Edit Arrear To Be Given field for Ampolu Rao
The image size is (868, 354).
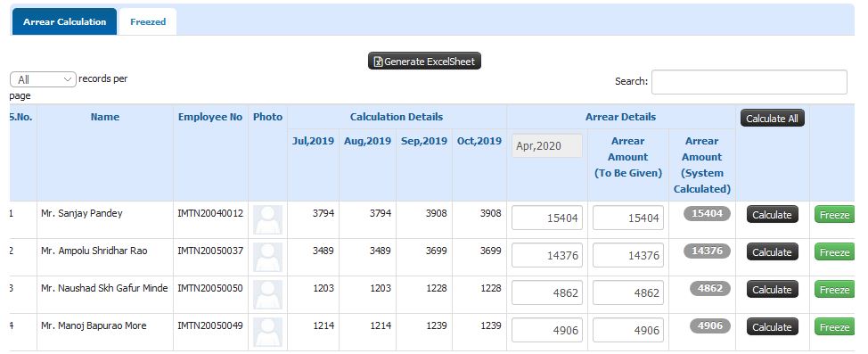pos(628,255)
